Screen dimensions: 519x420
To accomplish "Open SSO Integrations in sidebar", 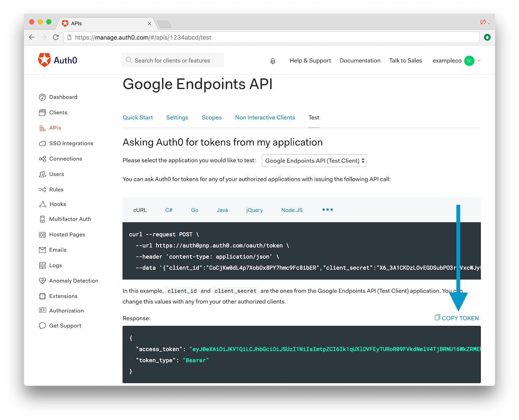I will pyautogui.click(x=71, y=143).
